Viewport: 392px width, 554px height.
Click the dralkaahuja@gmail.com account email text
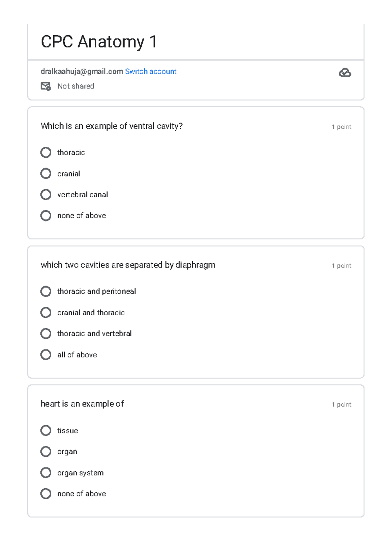[82, 72]
